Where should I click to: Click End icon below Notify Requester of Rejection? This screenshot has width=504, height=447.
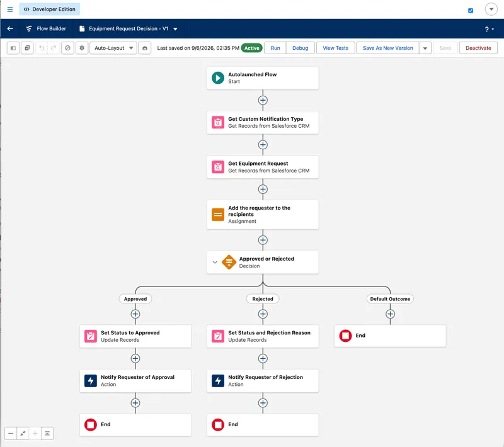[217, 424]
